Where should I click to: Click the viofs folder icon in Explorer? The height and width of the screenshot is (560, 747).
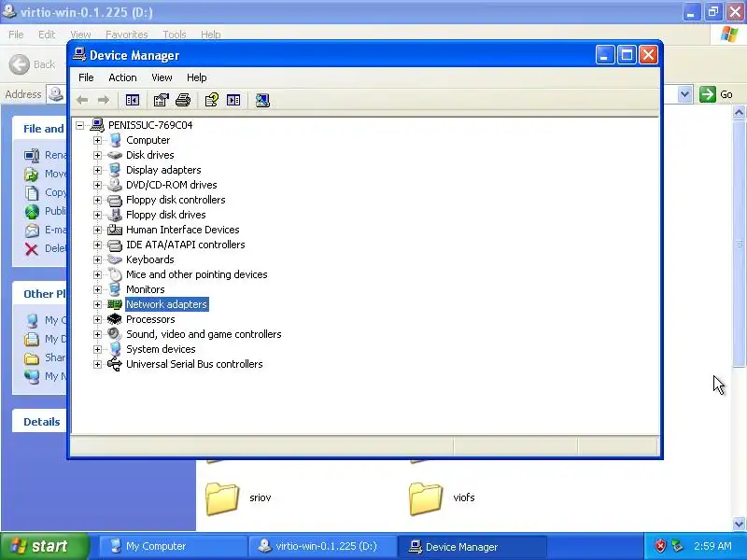click(x=426, y=498)
